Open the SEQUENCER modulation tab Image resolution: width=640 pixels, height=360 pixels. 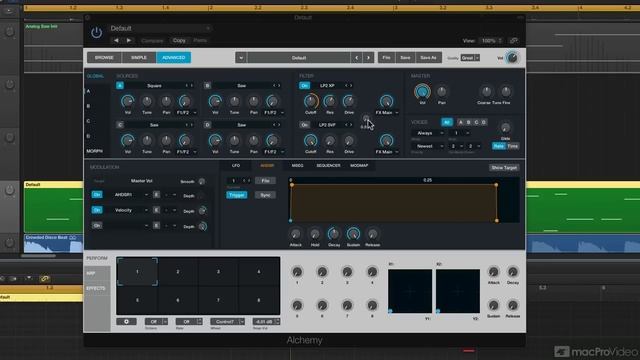click(x=328, y=166)
